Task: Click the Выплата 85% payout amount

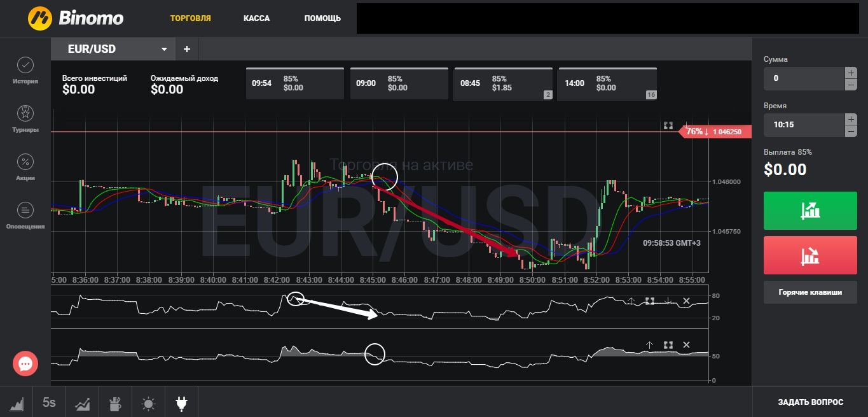Action: (785, 169)
